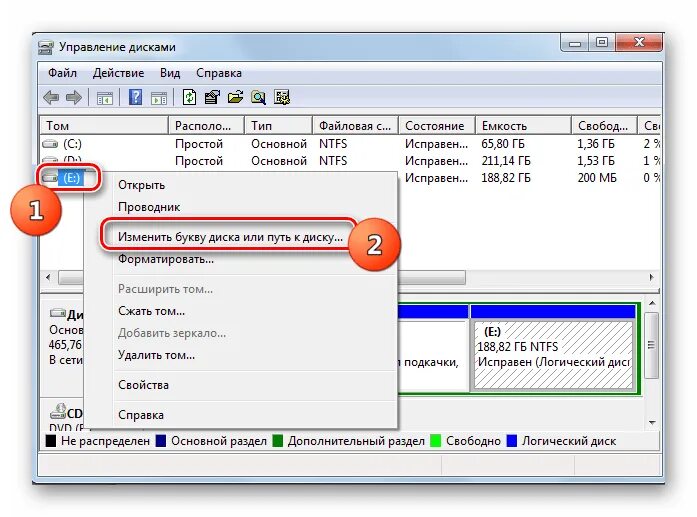Click the black Не распределен legend swatch
This screenshot has height=517, width=697.
tap(51, 441)
